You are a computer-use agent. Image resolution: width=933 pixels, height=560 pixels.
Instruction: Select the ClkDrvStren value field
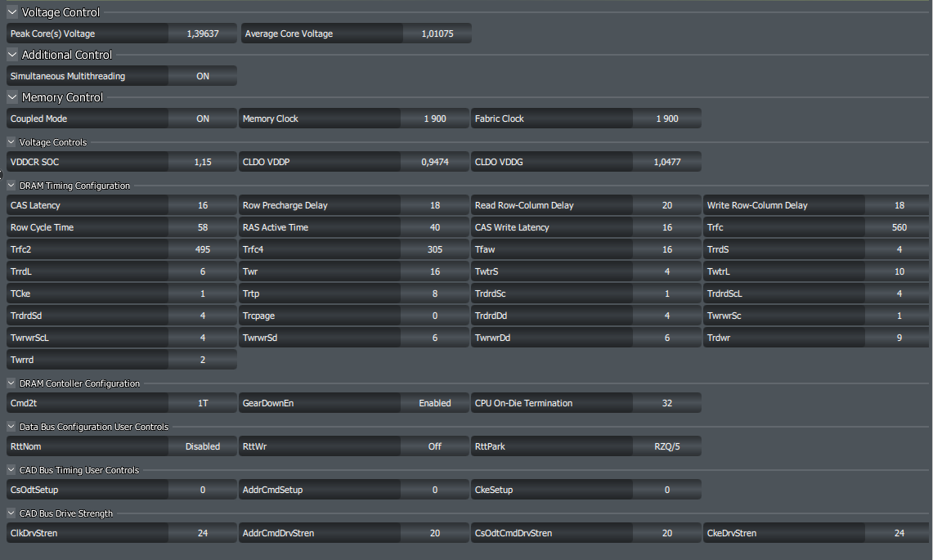(203, 533)
